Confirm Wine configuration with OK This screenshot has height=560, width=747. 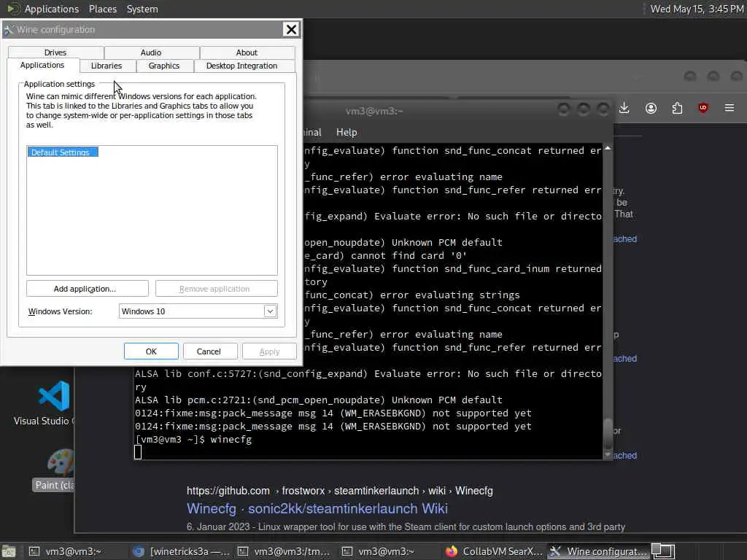click(x=151, y=351)
